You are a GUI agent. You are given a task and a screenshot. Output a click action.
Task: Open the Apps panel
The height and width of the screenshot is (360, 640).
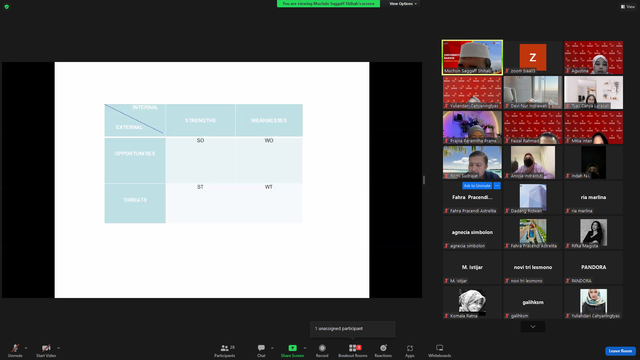tap(410, 350)
